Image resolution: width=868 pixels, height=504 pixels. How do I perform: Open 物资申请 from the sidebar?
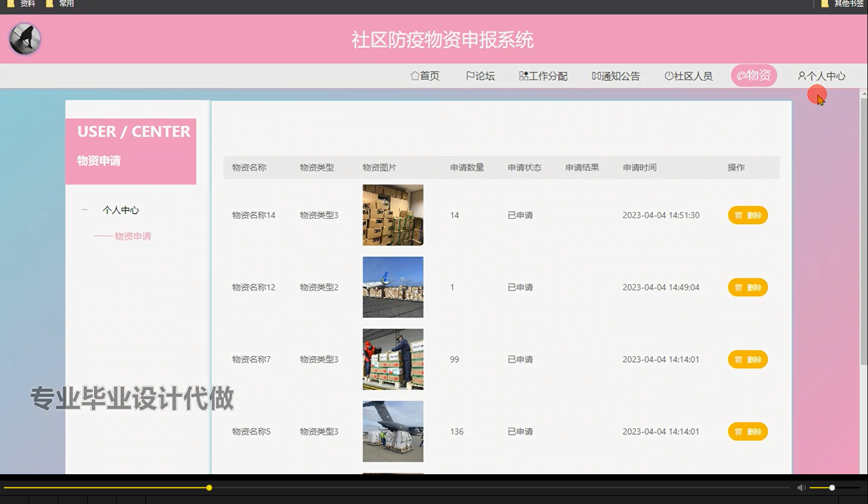[132, 235]
